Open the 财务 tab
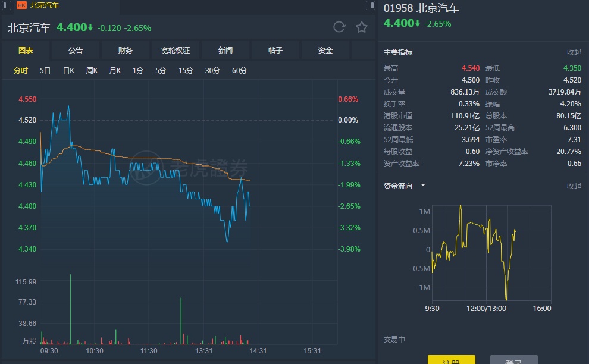 (x=126, y=51)
